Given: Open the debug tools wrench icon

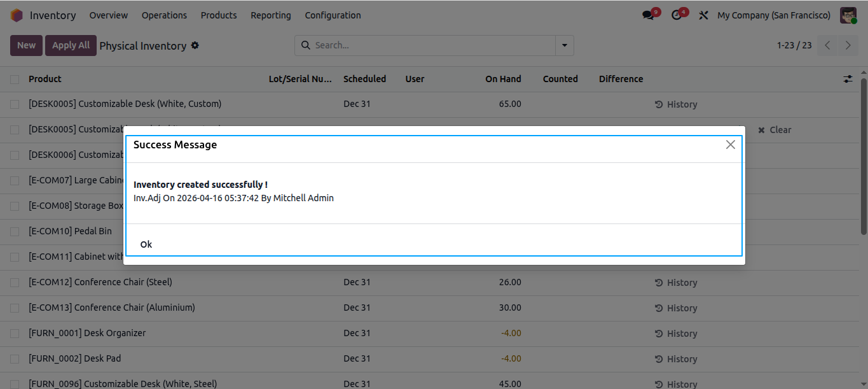Looking at the screenshot, I should coord(703,15).
